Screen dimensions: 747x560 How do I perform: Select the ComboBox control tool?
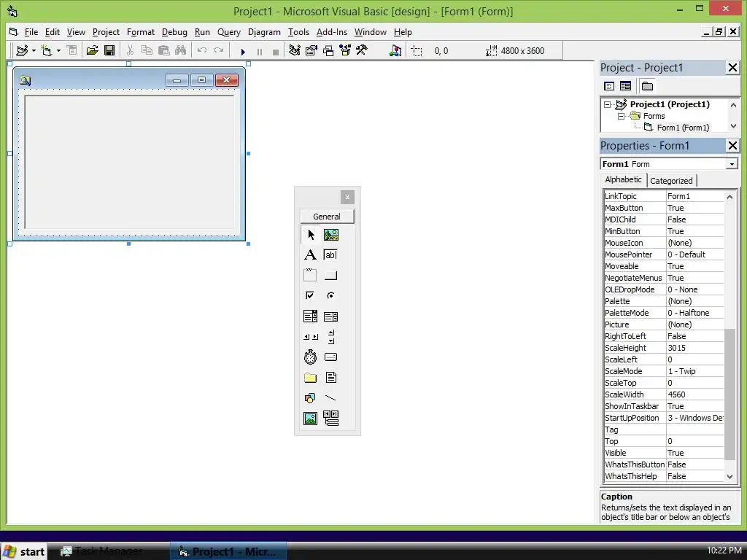(310, 316)
